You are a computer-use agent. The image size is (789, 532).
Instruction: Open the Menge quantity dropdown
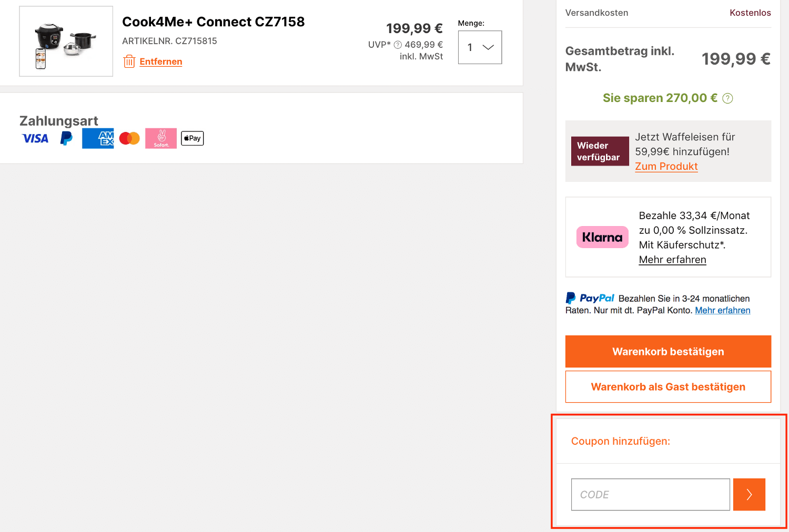480,47
